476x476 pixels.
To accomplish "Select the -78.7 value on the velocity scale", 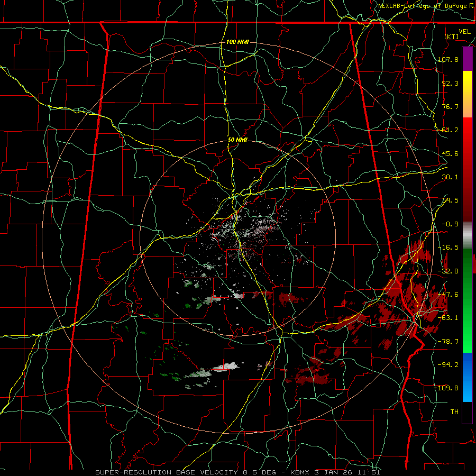I will [448, 342].
